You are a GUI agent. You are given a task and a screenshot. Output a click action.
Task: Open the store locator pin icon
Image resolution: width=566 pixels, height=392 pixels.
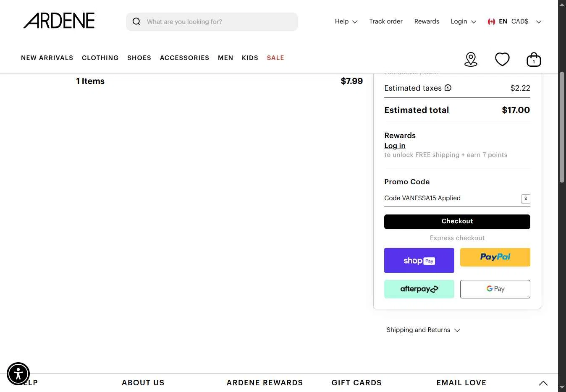point(471,60)
